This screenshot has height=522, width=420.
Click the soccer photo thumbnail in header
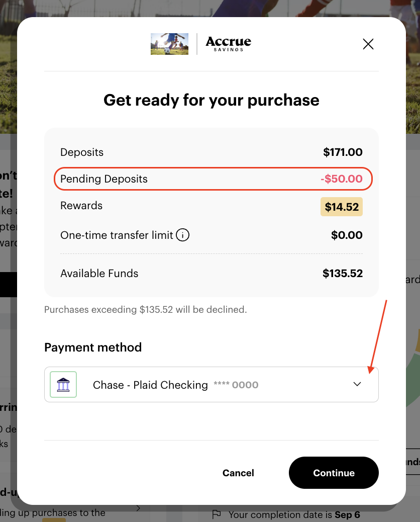[169, 44]
